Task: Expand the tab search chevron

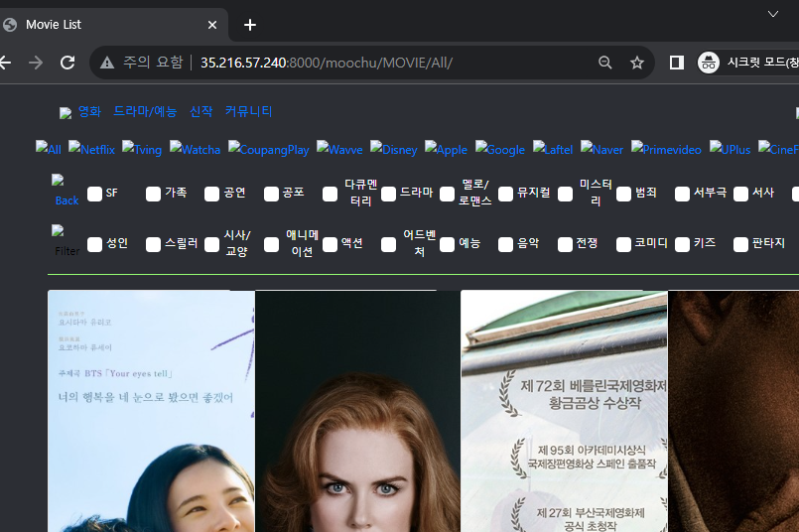Action: [x=773, y=14]
